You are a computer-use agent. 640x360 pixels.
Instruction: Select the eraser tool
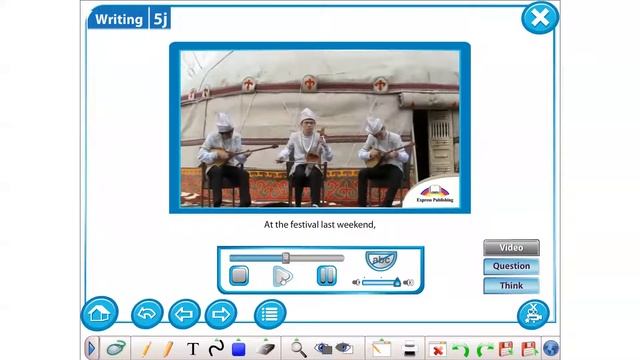(266, 349)
